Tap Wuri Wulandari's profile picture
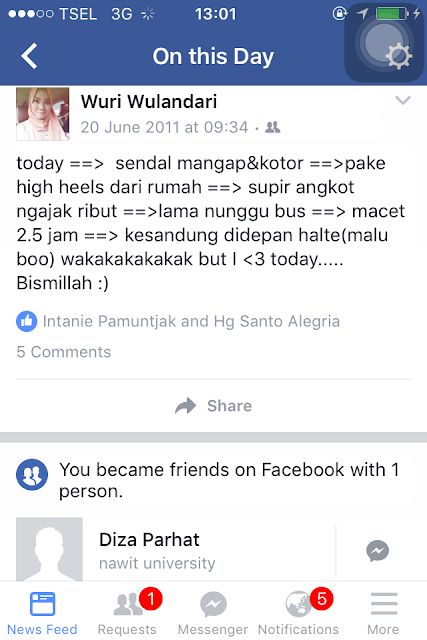 pyautogui.click(x=43, y=114)
